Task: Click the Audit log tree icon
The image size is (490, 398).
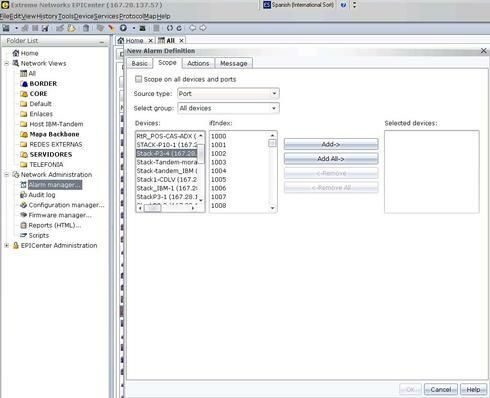Action: point(23,195)
